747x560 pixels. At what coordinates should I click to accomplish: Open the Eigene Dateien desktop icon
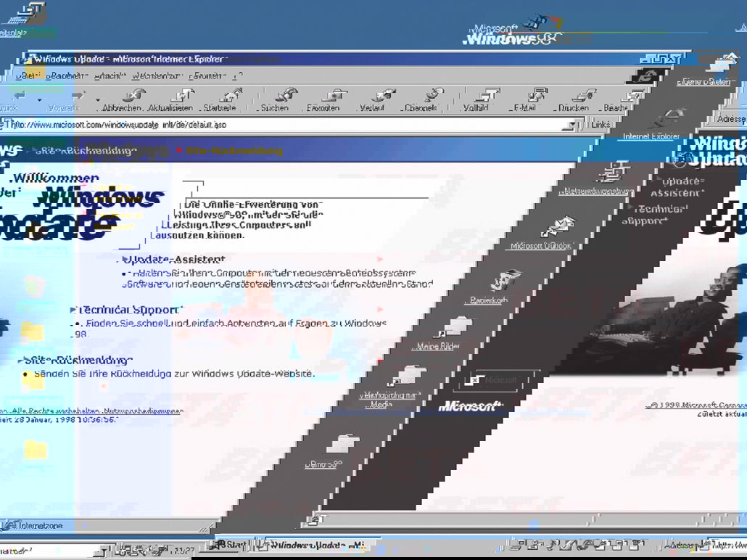[x=706, y=70]
